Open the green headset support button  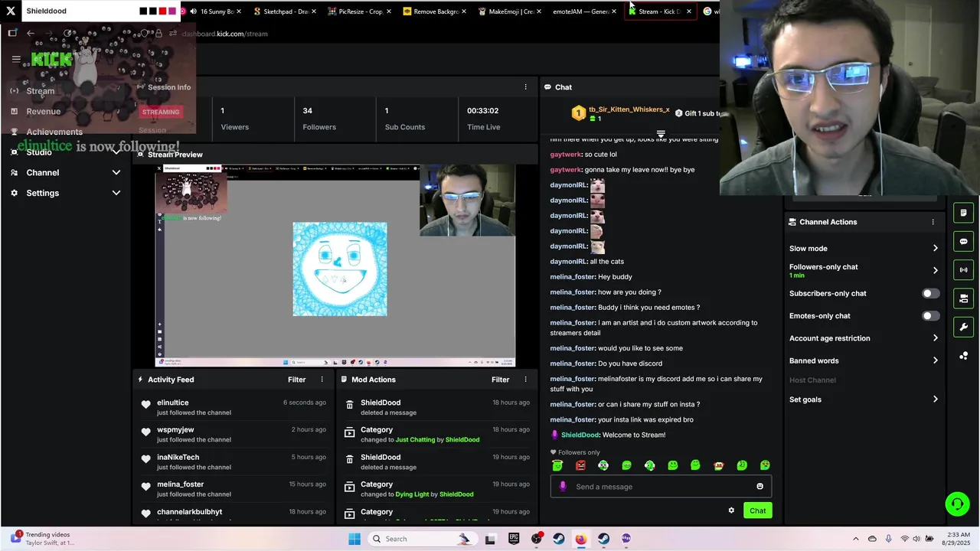click(957, 504)
